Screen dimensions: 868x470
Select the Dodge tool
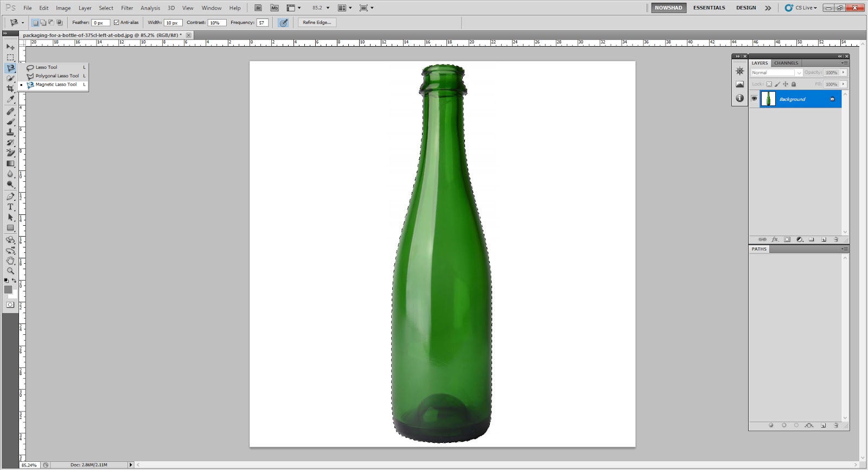pos(10,185)
